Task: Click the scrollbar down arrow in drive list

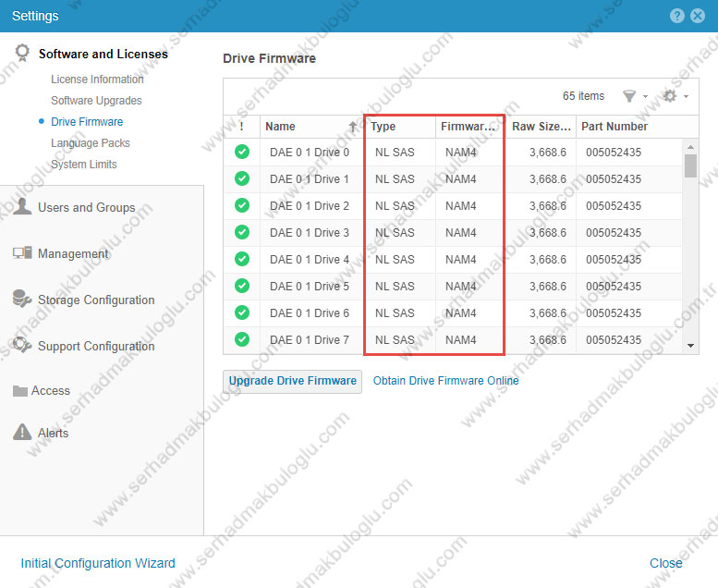Action: point(690,345)
